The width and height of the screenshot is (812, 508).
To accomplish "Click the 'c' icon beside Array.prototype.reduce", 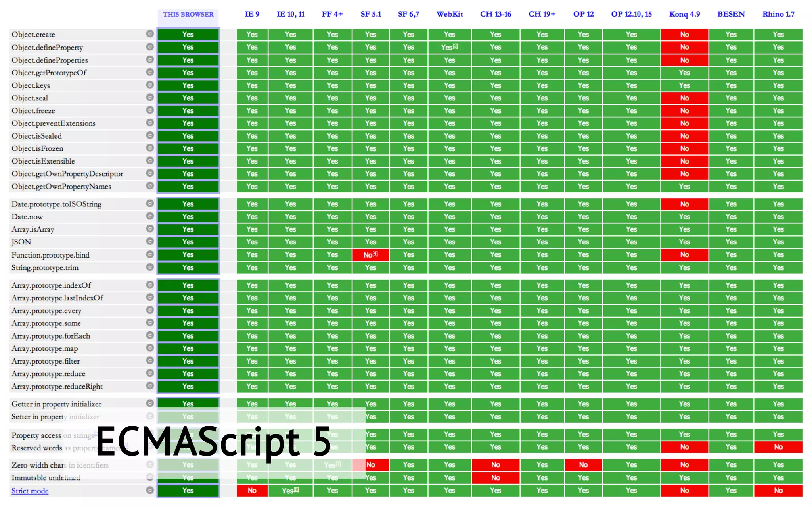I will click(150, 373).
